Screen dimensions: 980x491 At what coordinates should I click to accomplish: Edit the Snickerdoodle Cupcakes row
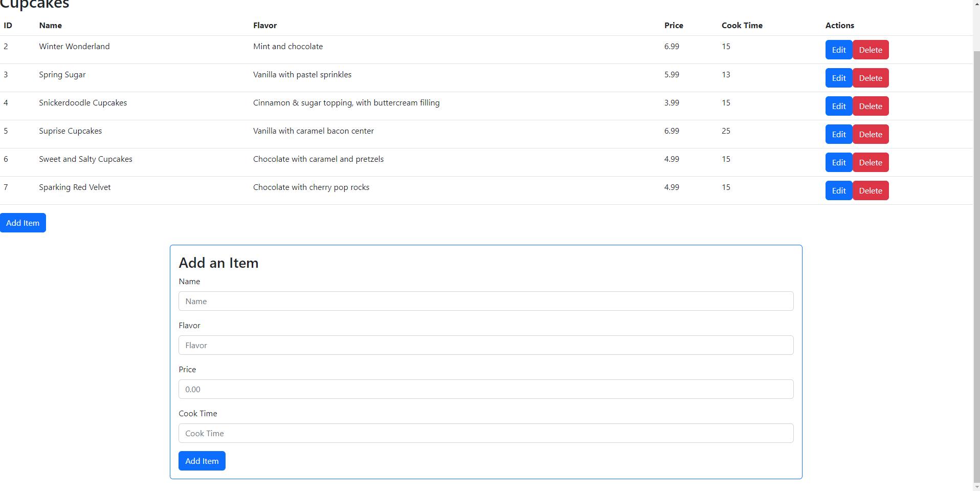[x=838, y=106]
